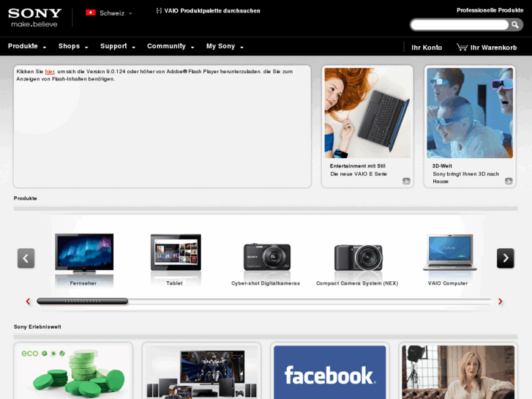Select the Compact Camera System (NEX) image
Viewport: 532px width, 399px height.
pyautogui.click(x=359, y=258)
